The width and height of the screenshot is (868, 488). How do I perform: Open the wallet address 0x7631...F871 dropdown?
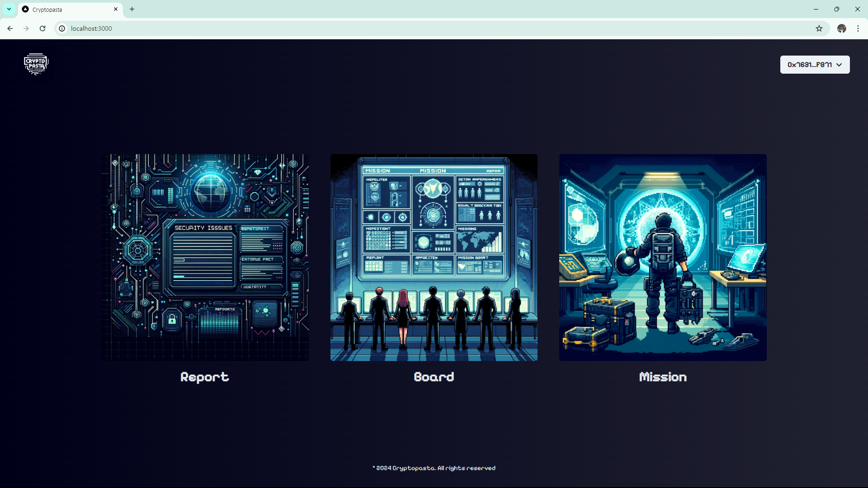pyautogui.click(x=815, y=65)
